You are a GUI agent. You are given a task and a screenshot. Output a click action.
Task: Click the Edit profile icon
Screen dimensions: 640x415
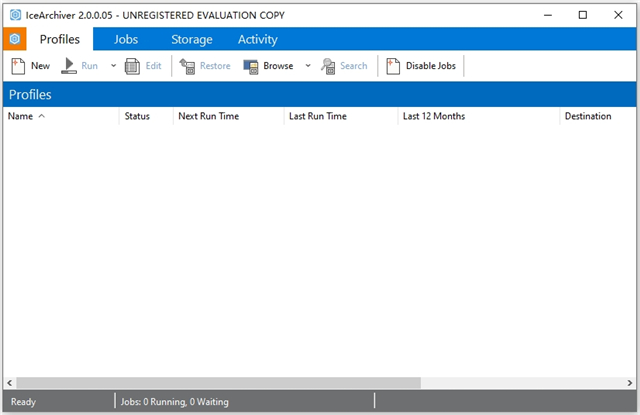pyautogui.click(x=132, y=66)
